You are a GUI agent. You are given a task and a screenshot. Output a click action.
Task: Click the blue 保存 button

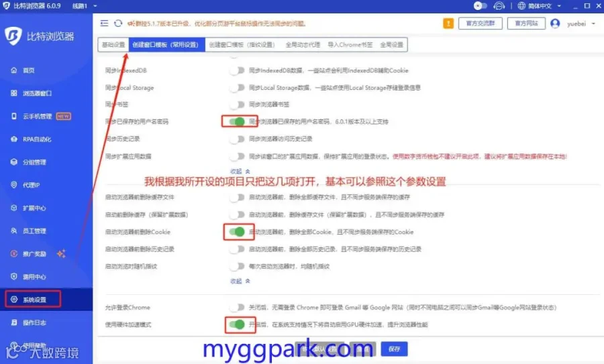(x=394, y=349)
